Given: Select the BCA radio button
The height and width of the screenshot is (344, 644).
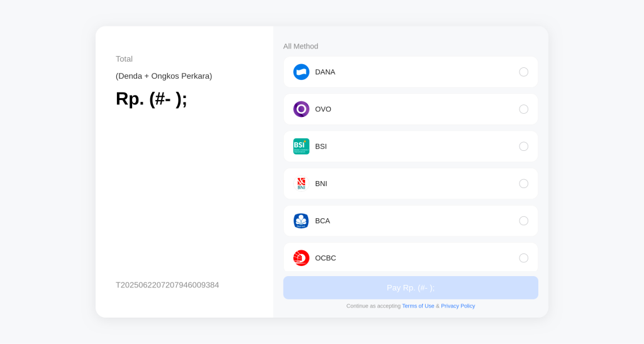Looking at the screenshot, I should click(x=523, y=221).
